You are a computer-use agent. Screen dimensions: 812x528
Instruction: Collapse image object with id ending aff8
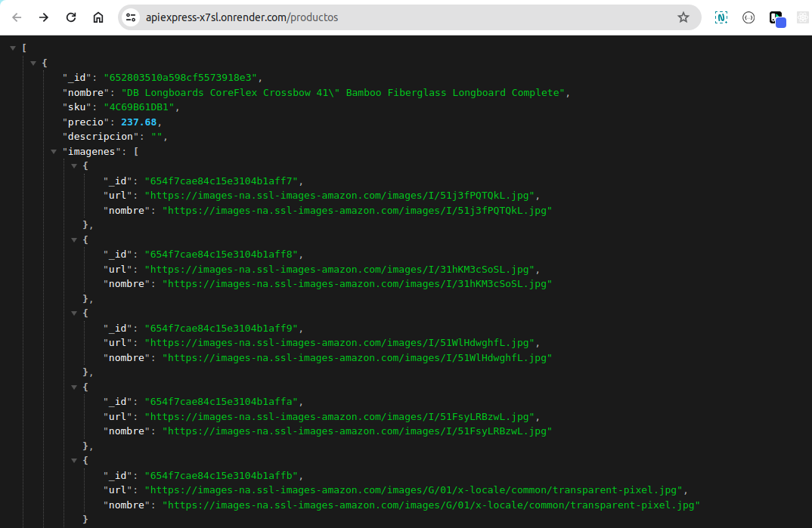[x=74, y=240]
